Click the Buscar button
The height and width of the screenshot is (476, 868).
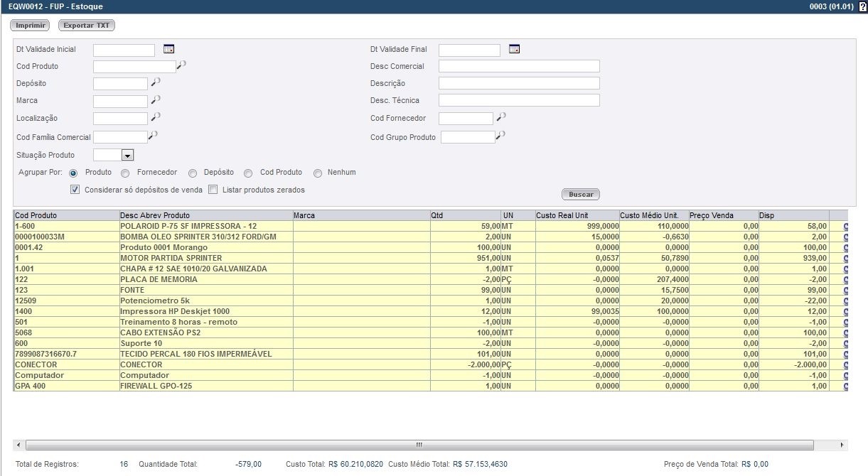581,194
